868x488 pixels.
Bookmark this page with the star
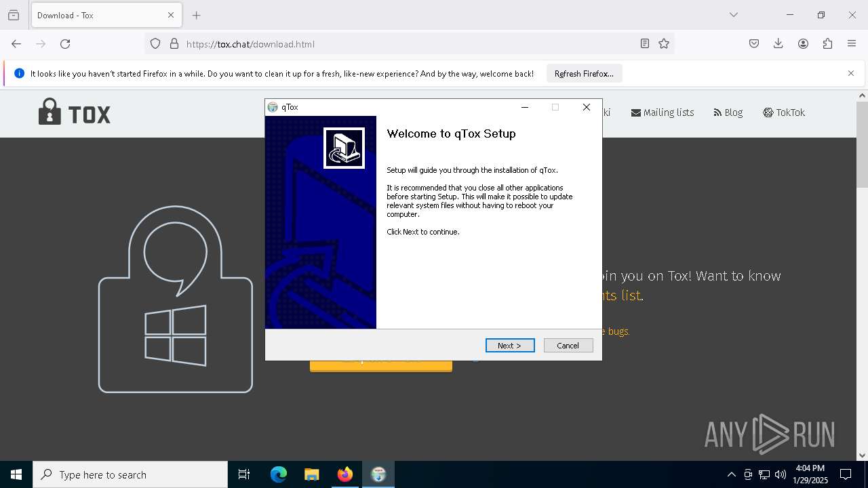(x=664, y=44)
